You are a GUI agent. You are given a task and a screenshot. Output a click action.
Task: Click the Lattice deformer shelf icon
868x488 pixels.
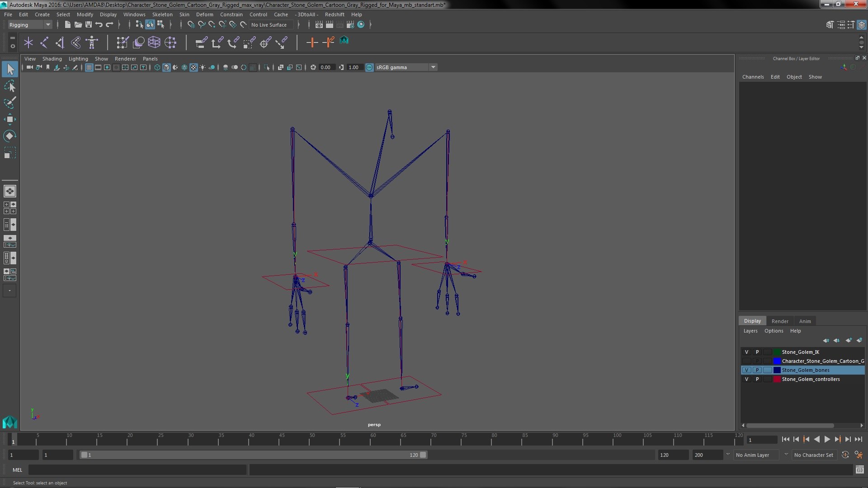click(x=154, y=42)
